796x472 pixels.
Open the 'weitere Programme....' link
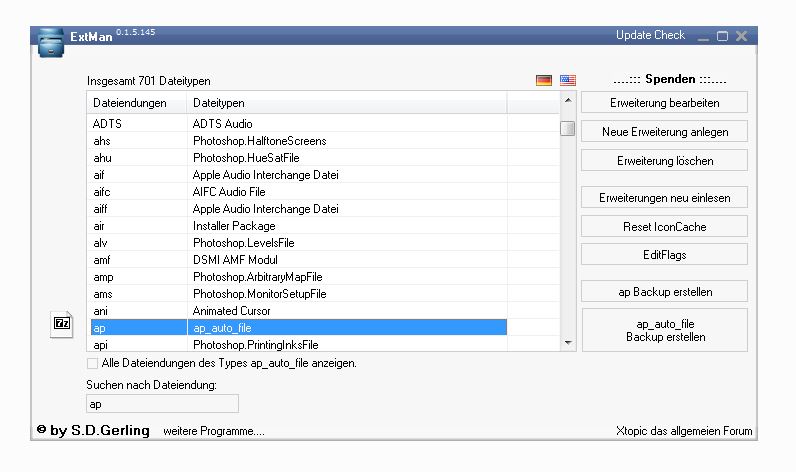[214, 431]
